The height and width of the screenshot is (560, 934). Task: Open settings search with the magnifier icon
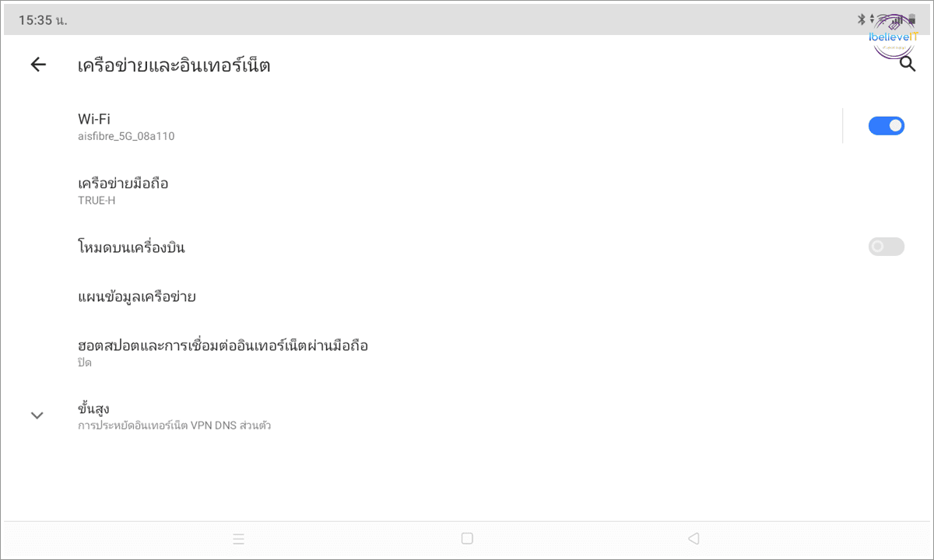908,65
